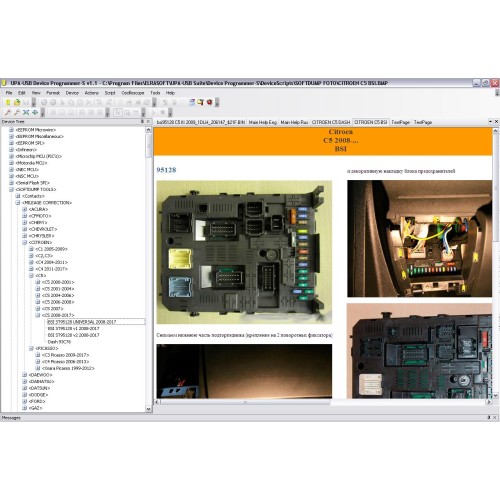The width and height of the screenshot is (500, 500).
Task: Expand the CHEVROLET tree node
Action: point(25,229)
